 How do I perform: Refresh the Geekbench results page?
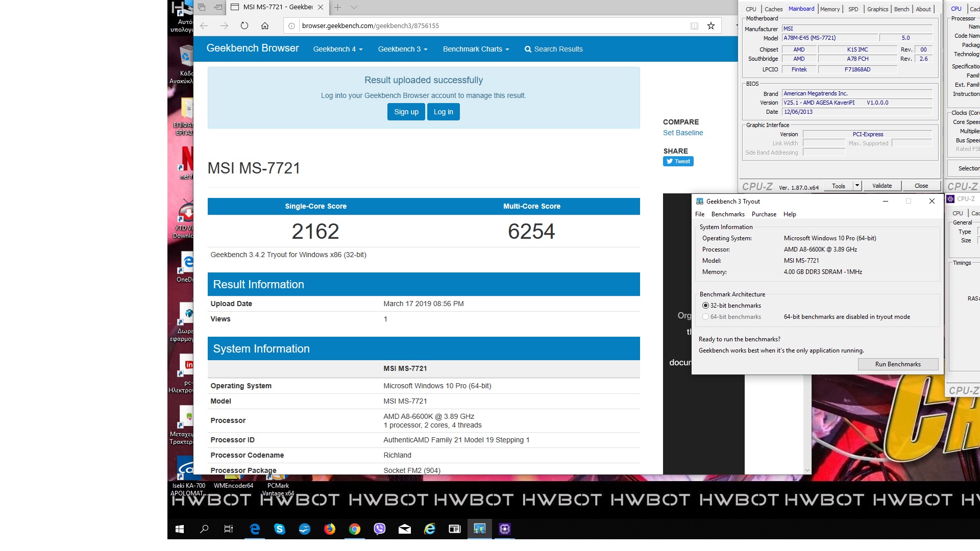244,26
